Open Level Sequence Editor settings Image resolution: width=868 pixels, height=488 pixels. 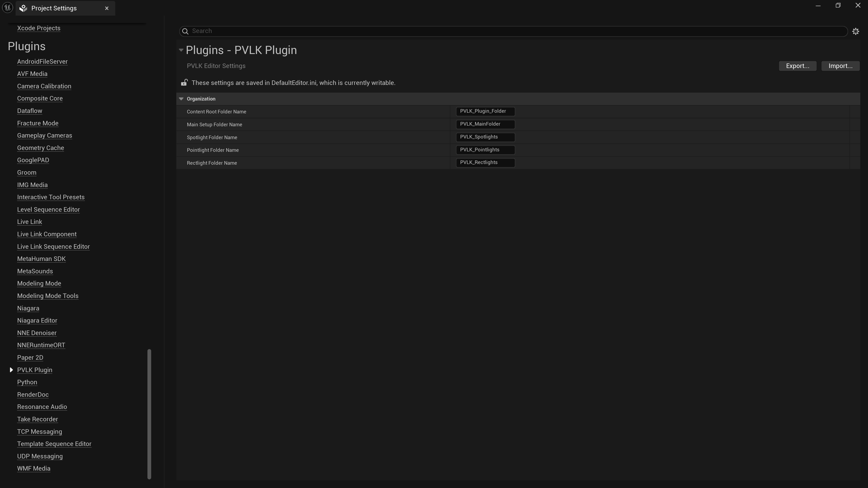click(x=49, y=209)
